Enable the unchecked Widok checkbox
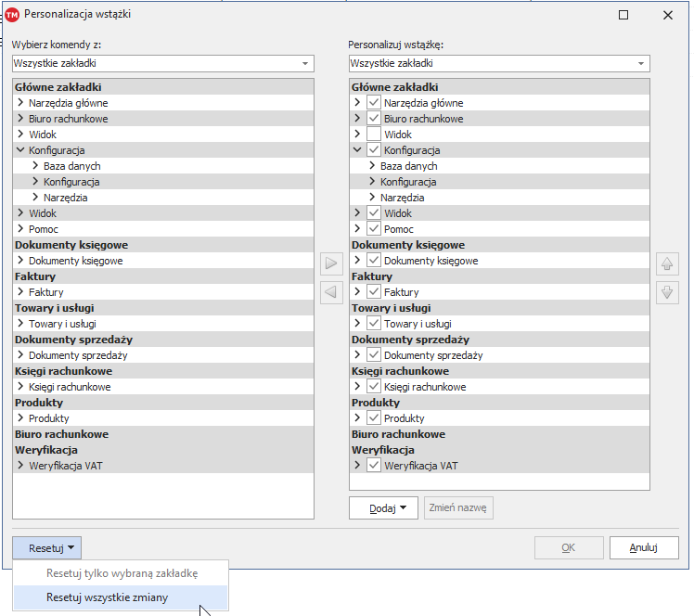694x616 pixels. [374, 135]
